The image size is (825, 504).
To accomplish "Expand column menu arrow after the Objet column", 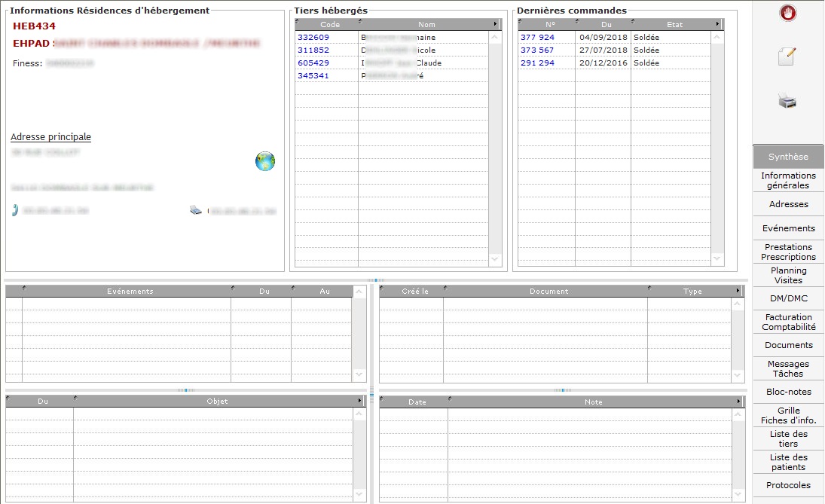I will 360,401.
